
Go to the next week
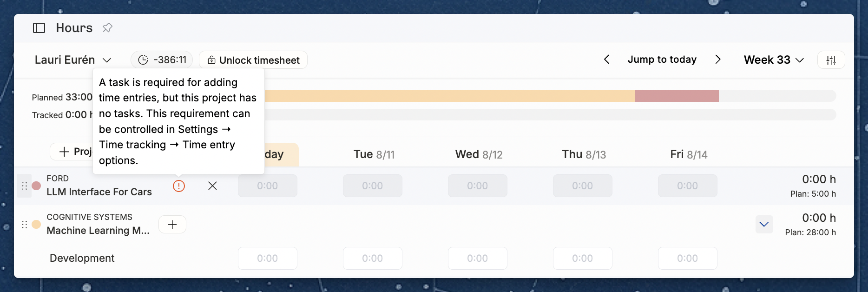[x=718, y=60]
